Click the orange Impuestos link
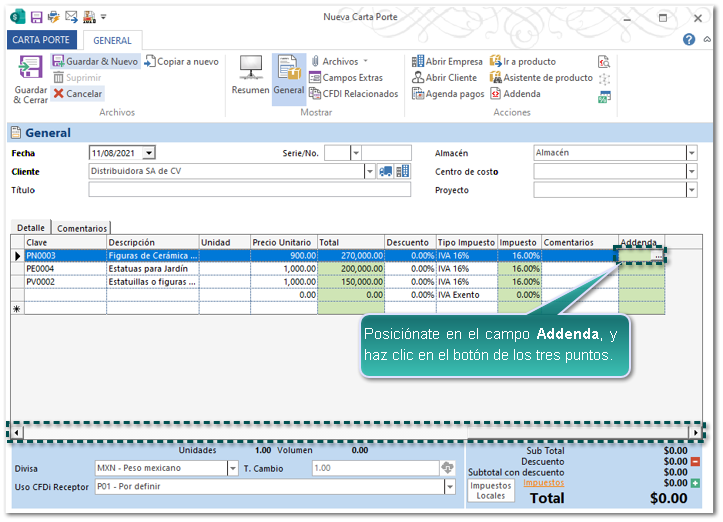 point(544,483)
